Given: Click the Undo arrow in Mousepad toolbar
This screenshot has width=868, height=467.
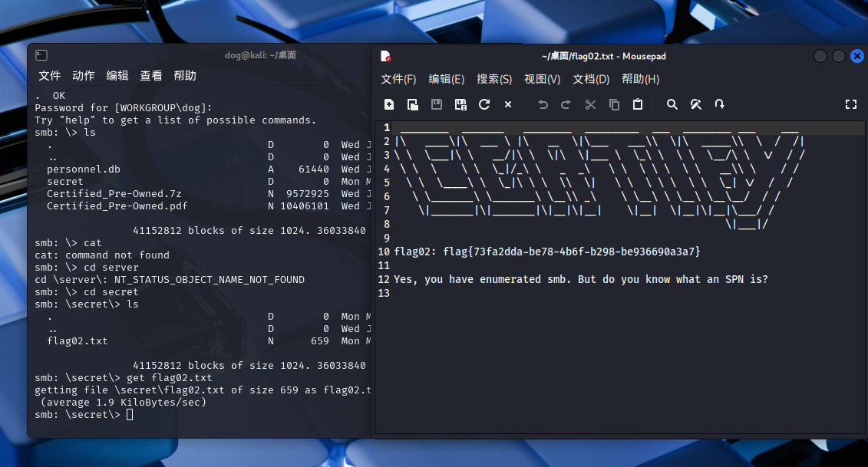Looking at the screenshot, I should (x=543, y=104).
